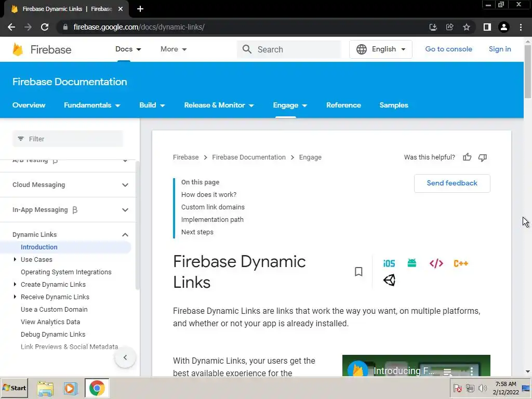Collapse the sidebar with arrow button

pyautogui.click(x=125, y=357)
